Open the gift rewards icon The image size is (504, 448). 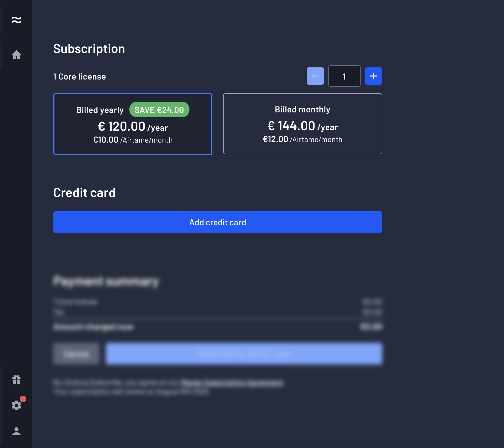point(16,380)
